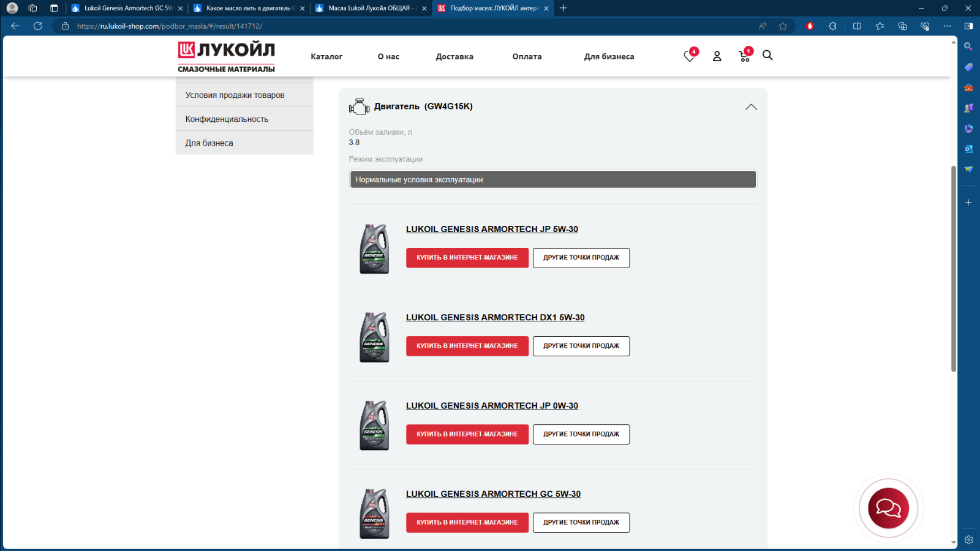
Task: Open LUKOIL GENESIS ARMORTECH DX1 5W-30 link
Action: click(x=495, y=317)
